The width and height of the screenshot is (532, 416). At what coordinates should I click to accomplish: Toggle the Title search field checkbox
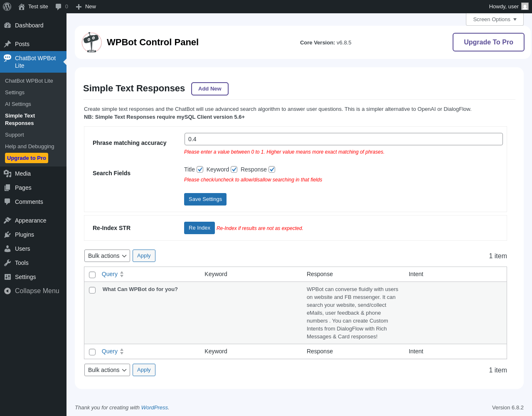(x=200, y=169)
